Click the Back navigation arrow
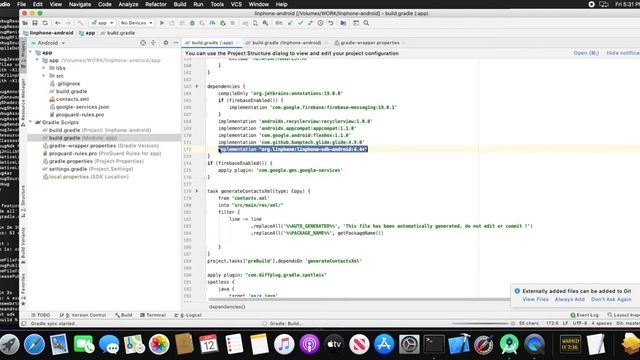The height and width of the screenshot is (360, 640). (x=58, y=23)
